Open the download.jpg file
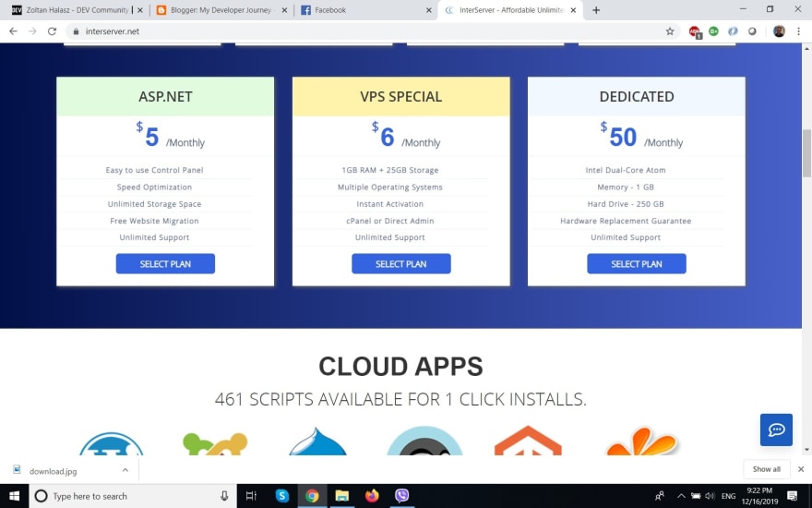 click(x=53, y=471)
